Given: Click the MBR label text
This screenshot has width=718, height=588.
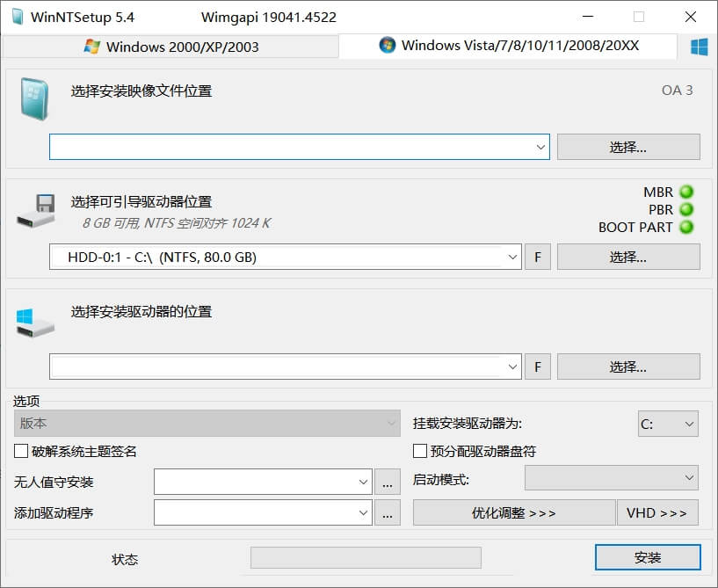Looking at the screenshot, I should 658,192.
